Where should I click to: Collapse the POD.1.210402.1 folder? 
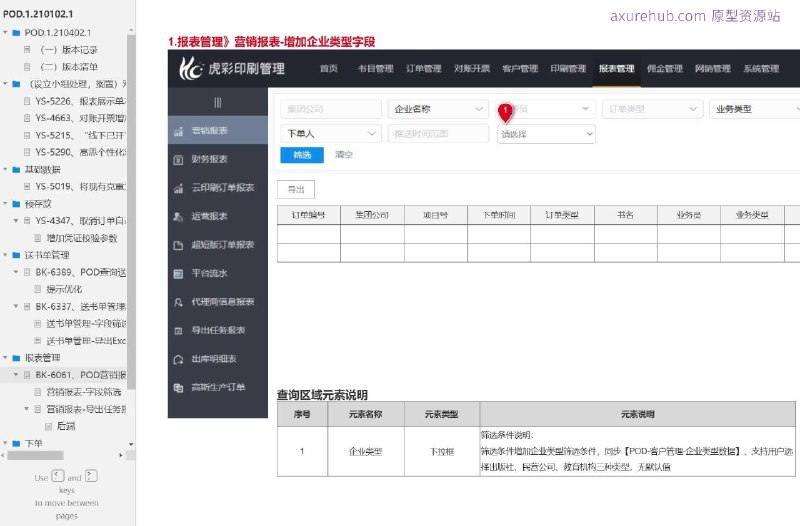(x=6, y=33)
